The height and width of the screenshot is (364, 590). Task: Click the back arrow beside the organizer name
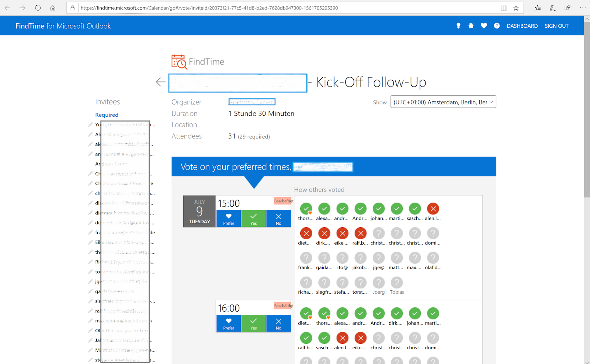(x=160, y=82)
